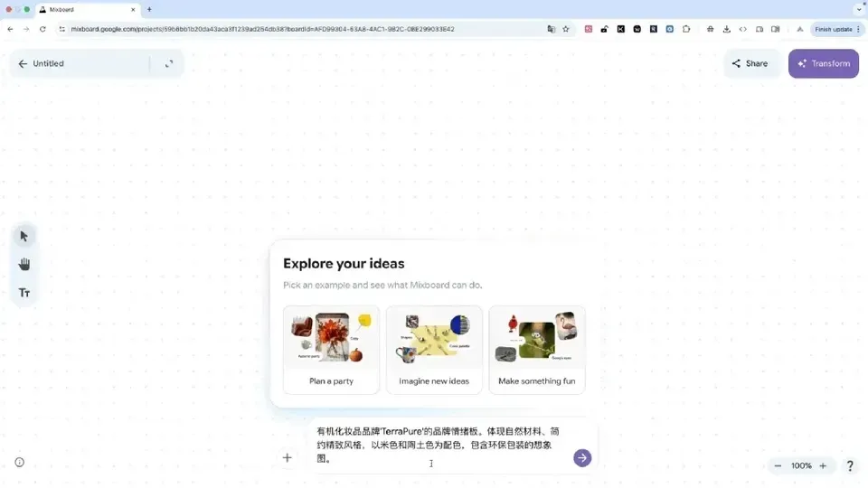This screenshot has height=488, width=868.
Task: Open the Extensions puzzle icon
Action: [x=686, y=29]
